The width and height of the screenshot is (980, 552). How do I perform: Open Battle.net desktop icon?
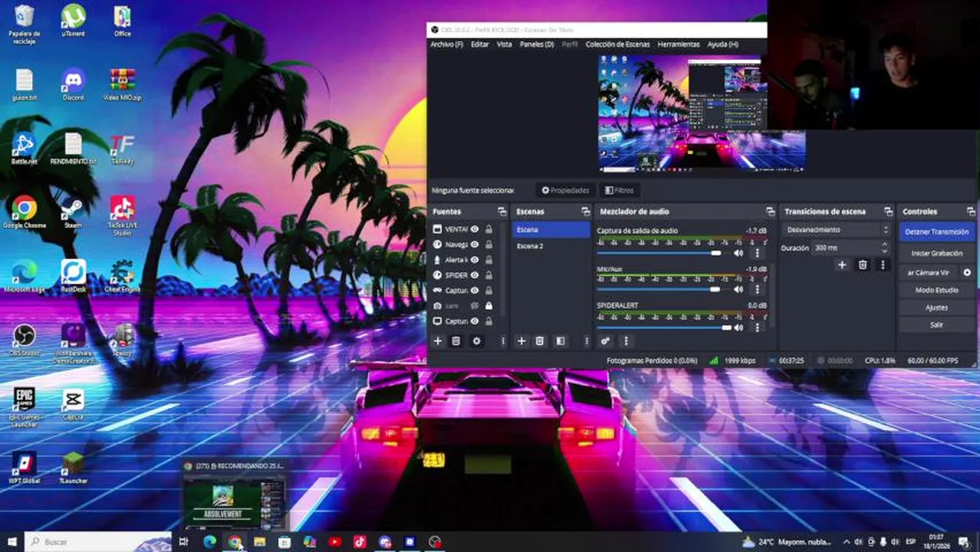pyautogui.click(x=24, y=149)
